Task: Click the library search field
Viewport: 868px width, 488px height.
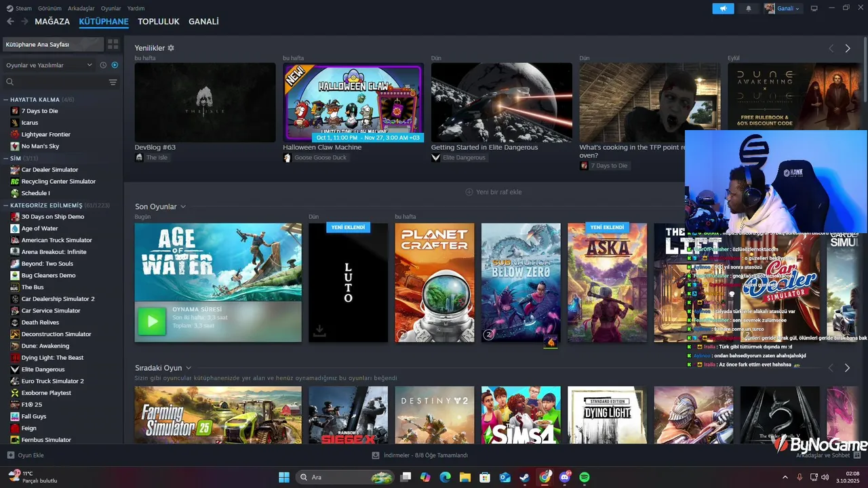Action: 56,82
